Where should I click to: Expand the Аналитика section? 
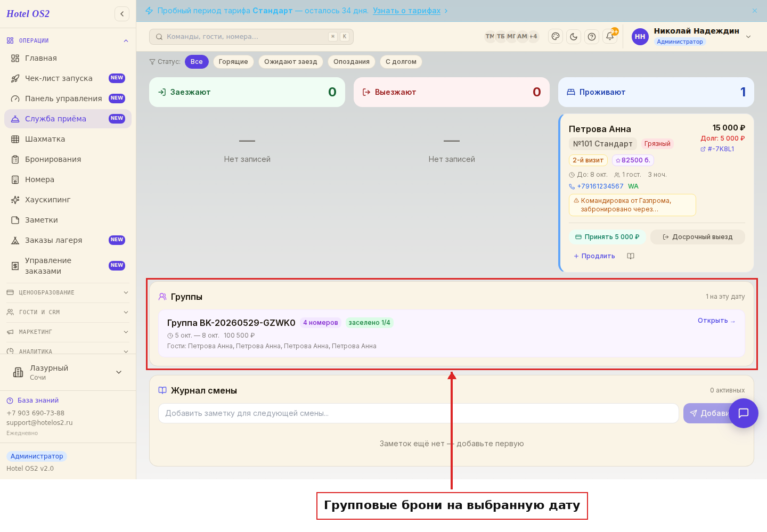pyautogui.click(x=68, y=351)
